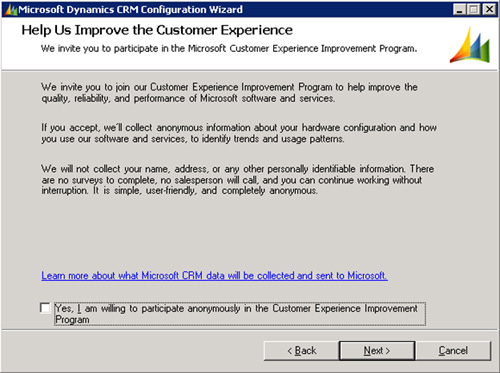Screen dimensions: 500x373
Task: Click the colorful Microsoft Dynamics logo in header
Action: 470,45
